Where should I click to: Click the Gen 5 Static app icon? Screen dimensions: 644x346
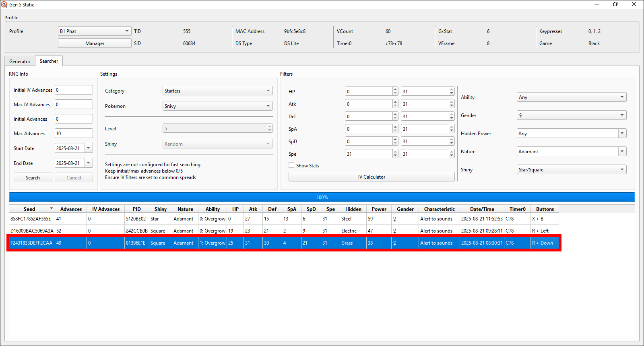click(x=4, y=4)
